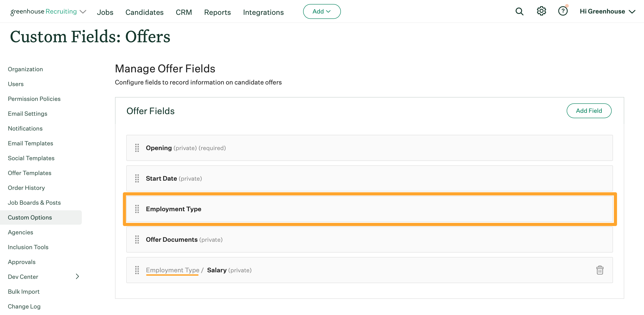
Task: Click Offer Documents drag handle
Action: tap(137, 239)
